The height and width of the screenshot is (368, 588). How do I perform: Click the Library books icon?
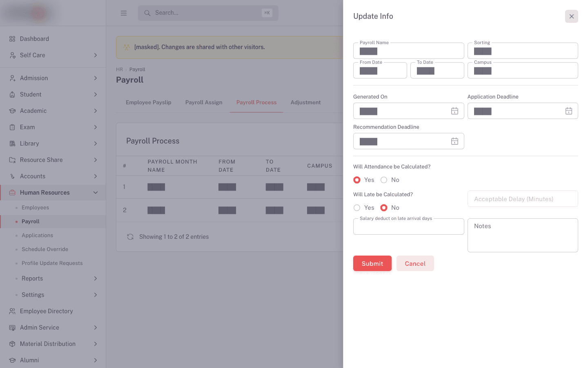pos(12,144)
